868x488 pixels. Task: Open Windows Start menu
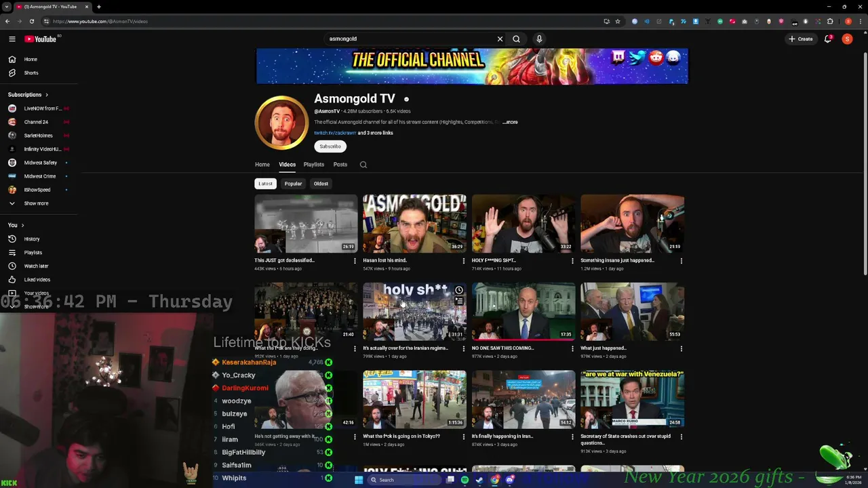359,480
